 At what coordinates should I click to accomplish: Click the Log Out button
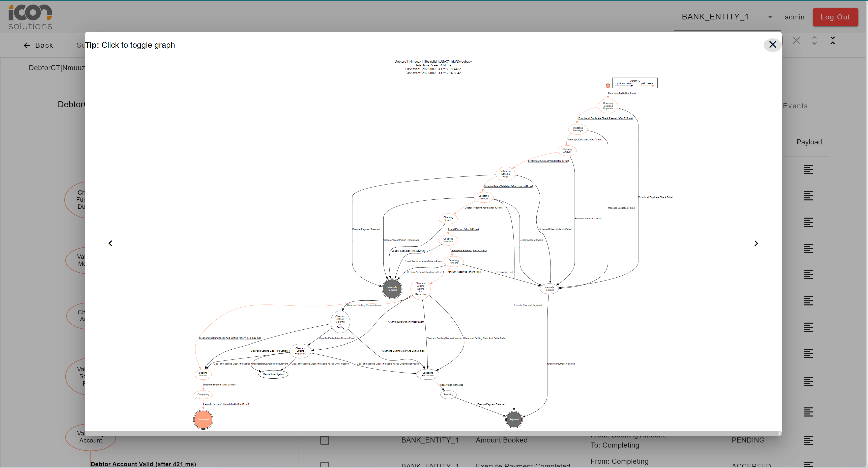click(835, 17)
